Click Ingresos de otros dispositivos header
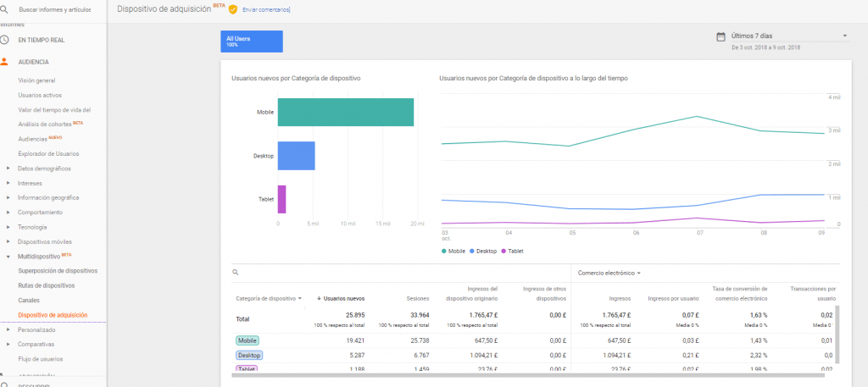 tap(544, 294)
